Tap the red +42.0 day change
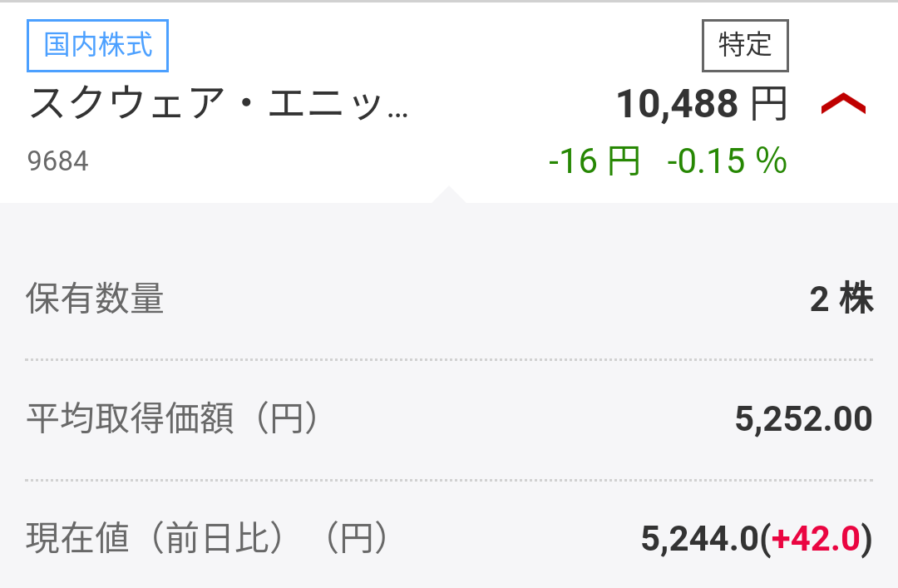The image size is (898, 588). click(x=816, y=540)
